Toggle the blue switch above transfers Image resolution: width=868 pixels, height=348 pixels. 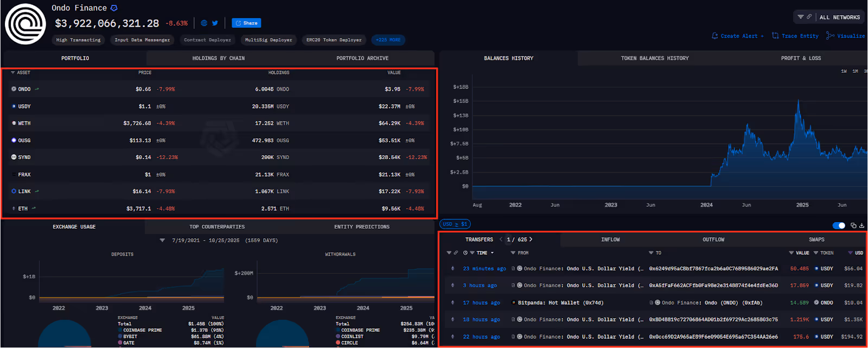[x=839, y=225]
